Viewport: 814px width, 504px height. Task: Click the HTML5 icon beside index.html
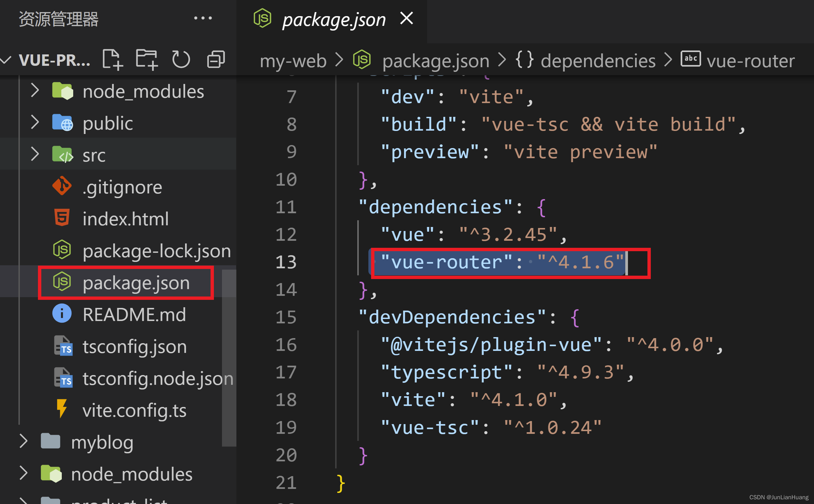point(62,217)
